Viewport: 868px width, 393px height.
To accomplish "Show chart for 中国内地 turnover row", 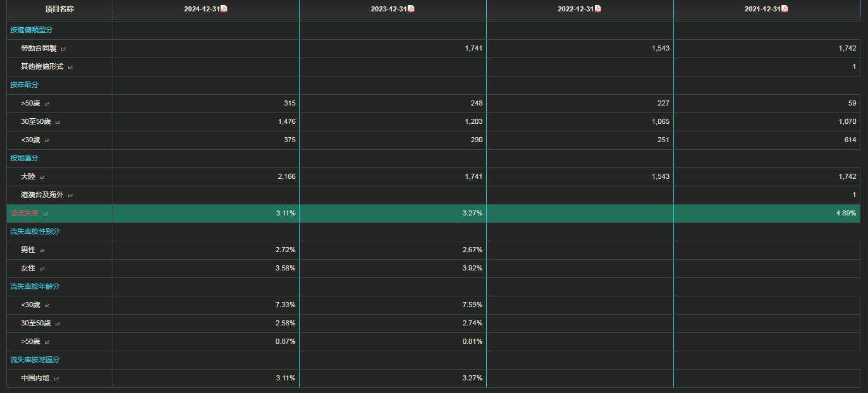I will [57, 378].
